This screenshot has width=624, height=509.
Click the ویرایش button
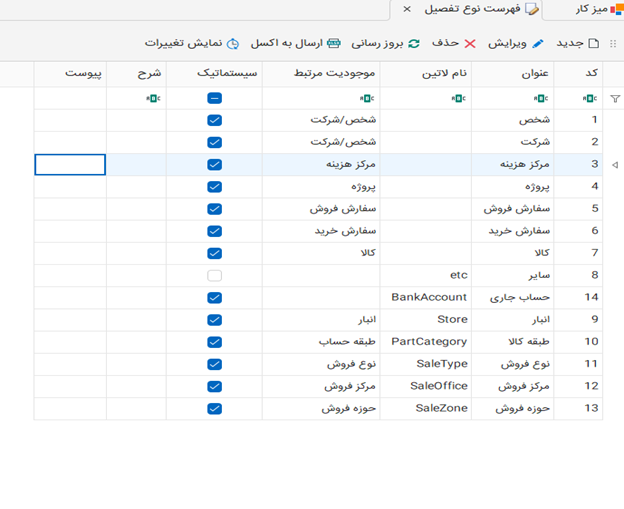coord(516,43)
